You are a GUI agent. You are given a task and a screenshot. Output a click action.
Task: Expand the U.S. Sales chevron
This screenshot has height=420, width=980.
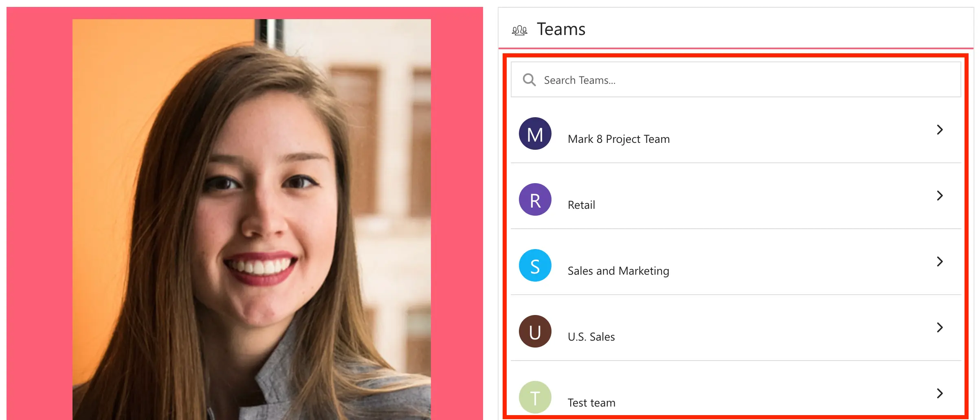pyautogui.click(x=940, y=328)
